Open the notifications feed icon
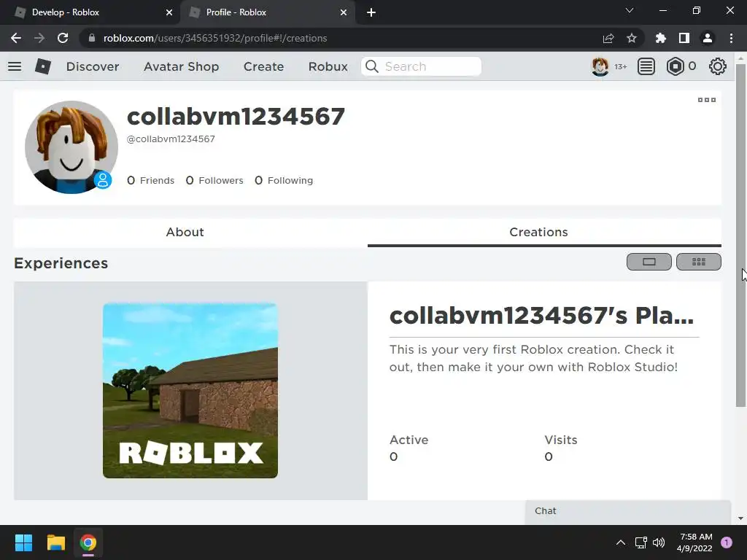 click(646, 66)
